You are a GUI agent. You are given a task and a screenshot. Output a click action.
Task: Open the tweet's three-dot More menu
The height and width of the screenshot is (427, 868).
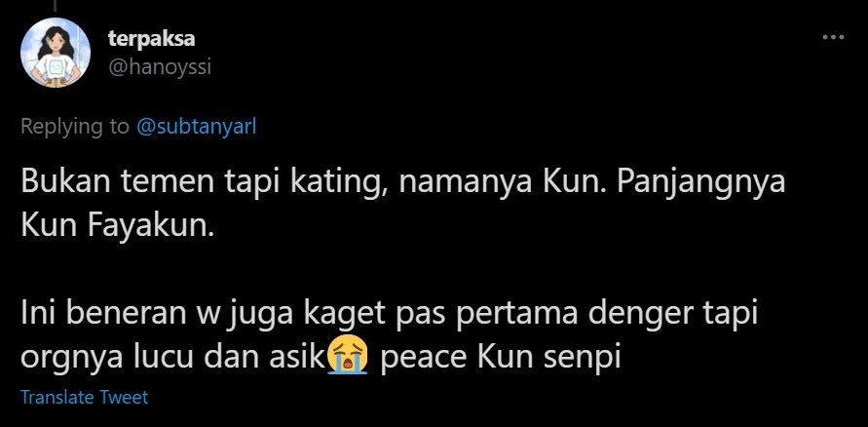click(833, 38)
